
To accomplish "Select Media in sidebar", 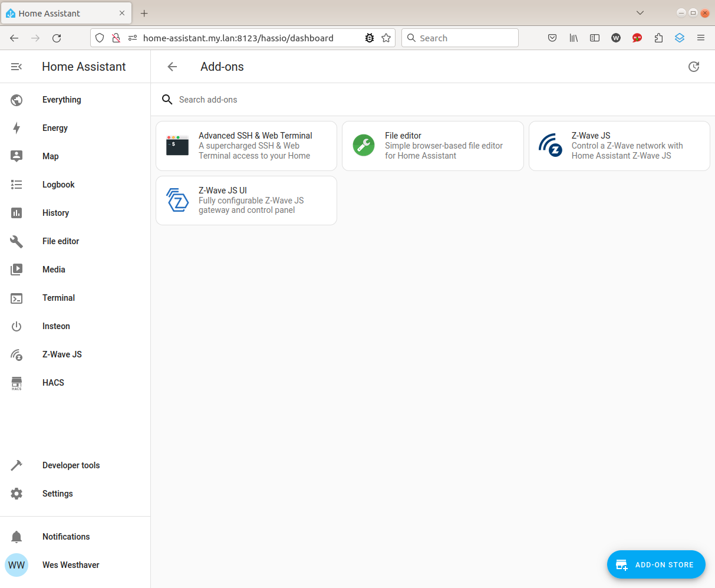I will [54, 270].
